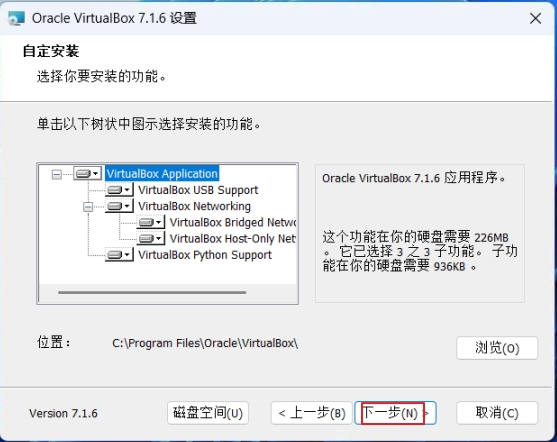Select VirtualBox Host-Only Networking tree item
The height and width of the screenshot is (442, 557).
click(233, 239)
